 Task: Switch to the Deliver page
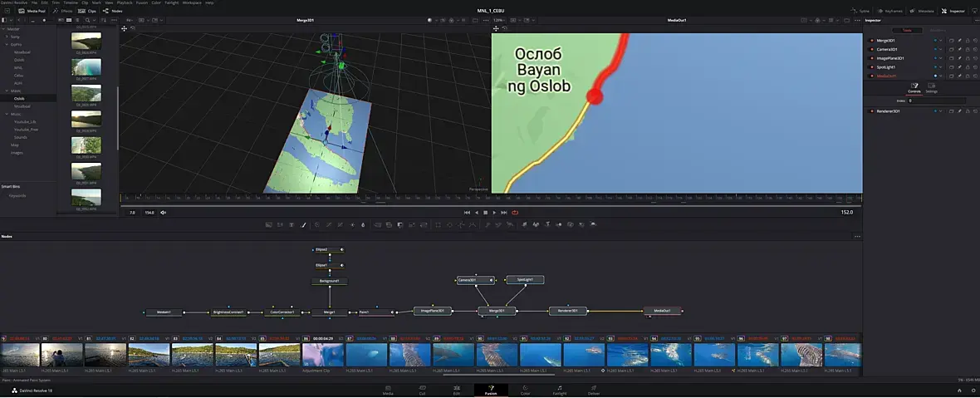click(x=594, y=389)
